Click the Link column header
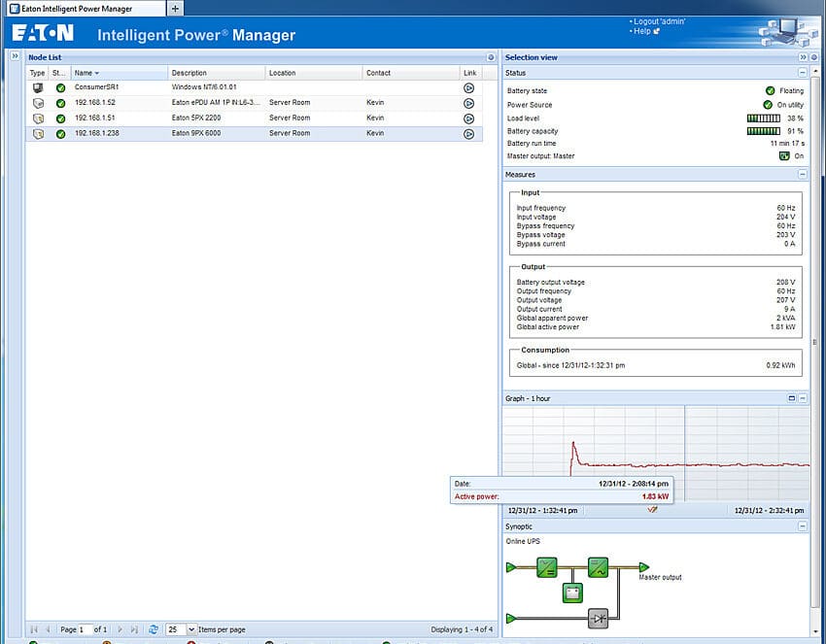This screenshot has width=826, height=644. pyautogui.click(x=470, y=73)
